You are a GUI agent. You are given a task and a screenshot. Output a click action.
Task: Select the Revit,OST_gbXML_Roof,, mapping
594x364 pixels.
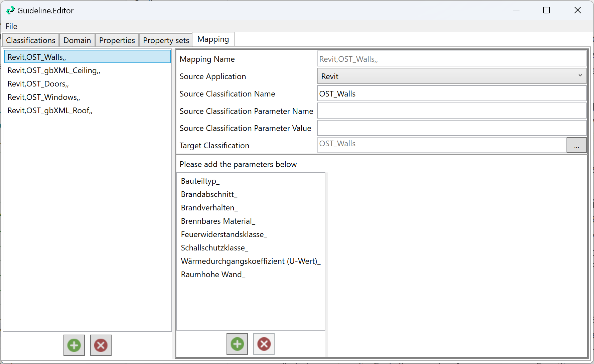[87, 110]
